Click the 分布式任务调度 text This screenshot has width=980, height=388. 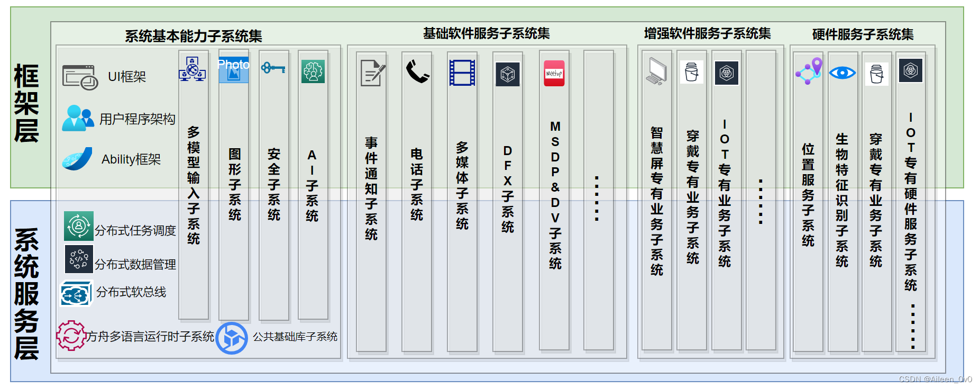tap(135, 231)
